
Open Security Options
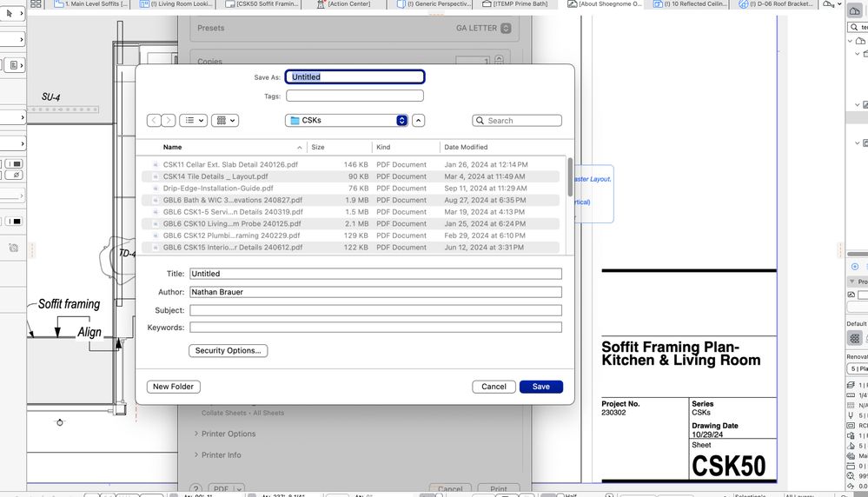point(228,350)
